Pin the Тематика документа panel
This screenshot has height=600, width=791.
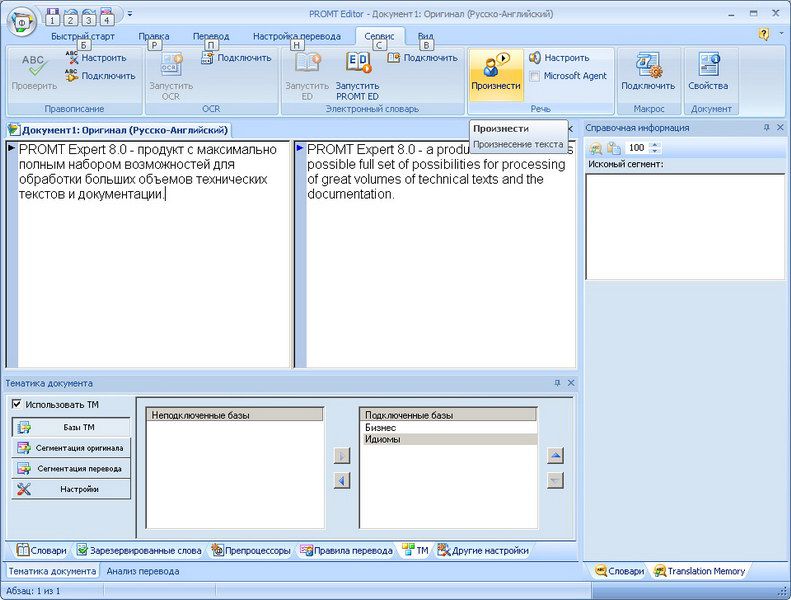(x=558, y=383)
